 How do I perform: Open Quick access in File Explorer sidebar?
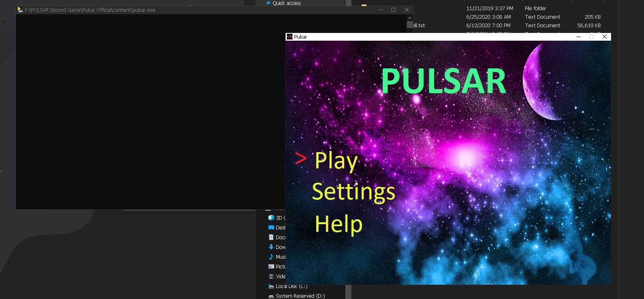[x=286, y=3]
